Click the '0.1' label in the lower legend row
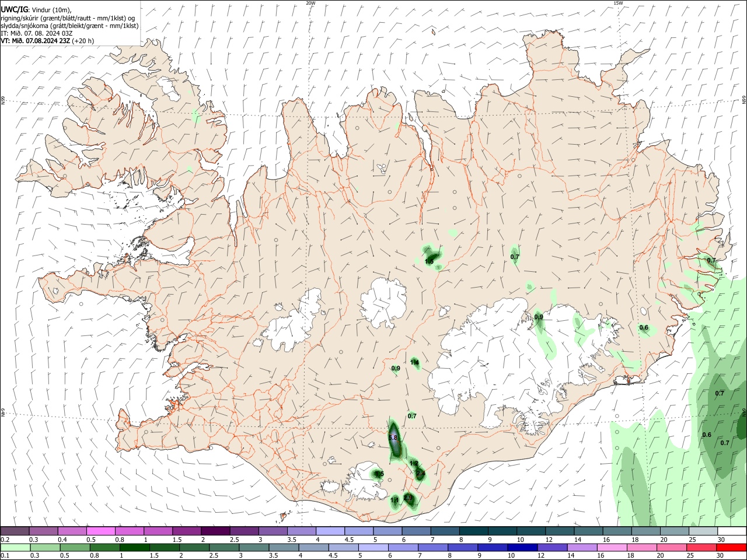Viewport: 747px width, 560px height. pyautogui.click(x=5, y=556)
